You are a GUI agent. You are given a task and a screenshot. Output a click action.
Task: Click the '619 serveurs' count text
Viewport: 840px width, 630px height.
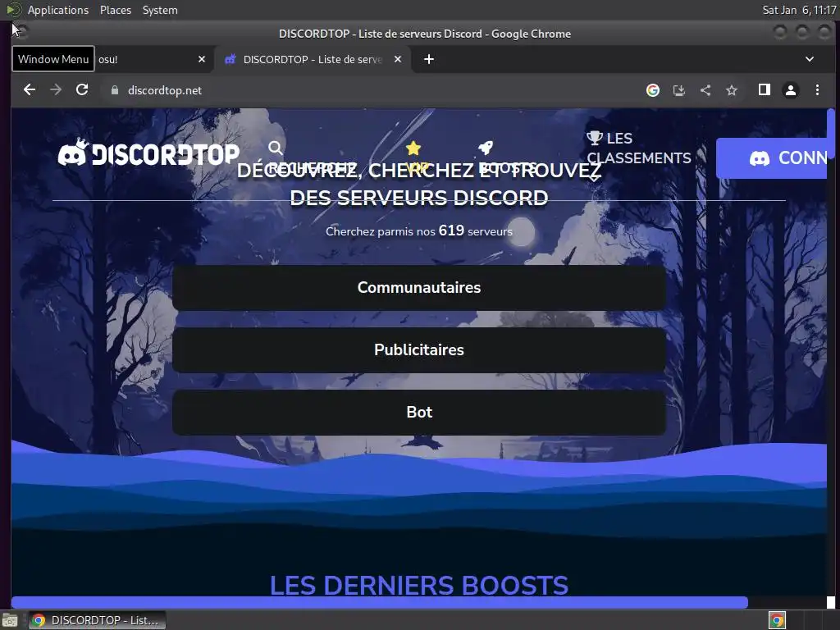[475, 231]
